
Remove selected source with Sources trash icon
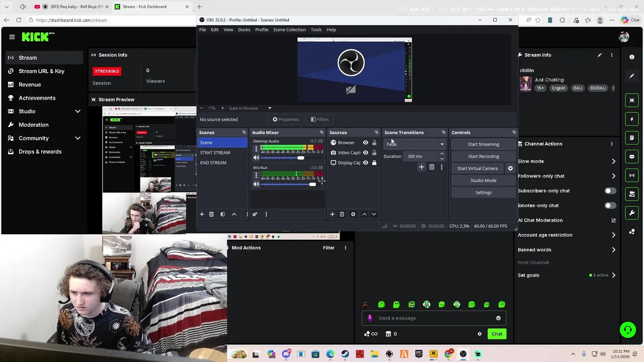click(342, 214)
